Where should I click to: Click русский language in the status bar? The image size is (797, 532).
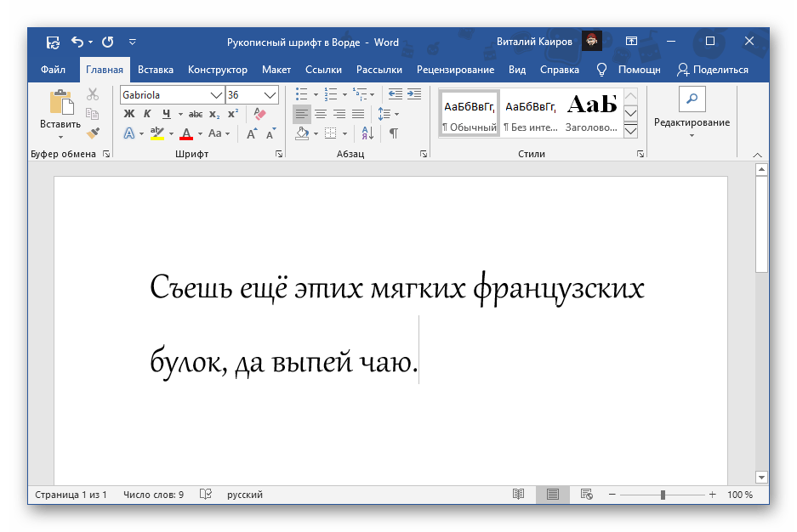[244, 495]
